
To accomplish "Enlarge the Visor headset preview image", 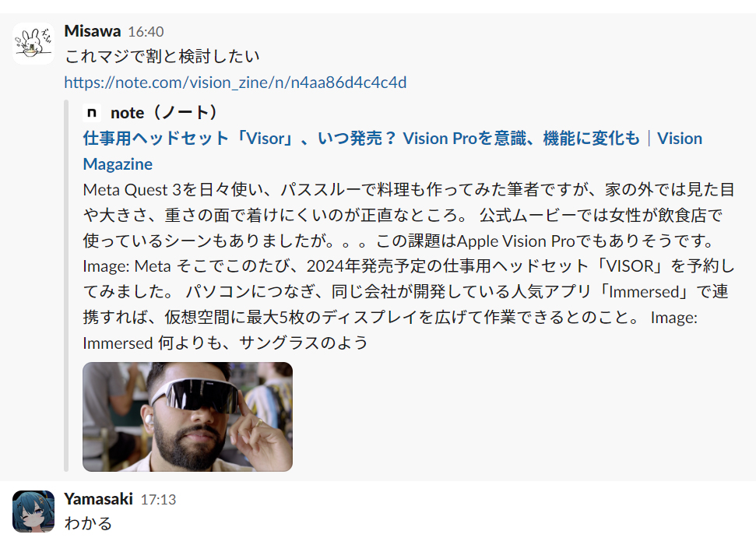I will click(188, 417).
